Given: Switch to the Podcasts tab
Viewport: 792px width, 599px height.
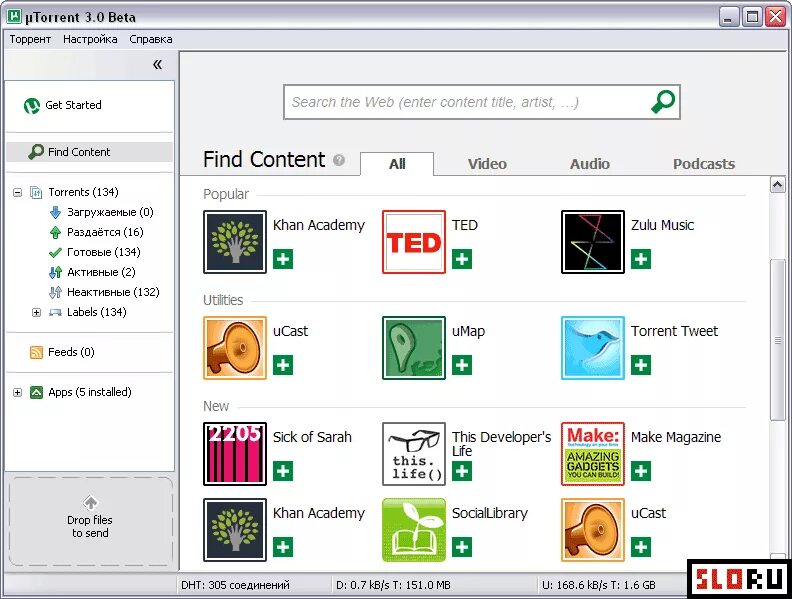Looking at the screenshot, I should pyautogui.click(x=704, y=164).
